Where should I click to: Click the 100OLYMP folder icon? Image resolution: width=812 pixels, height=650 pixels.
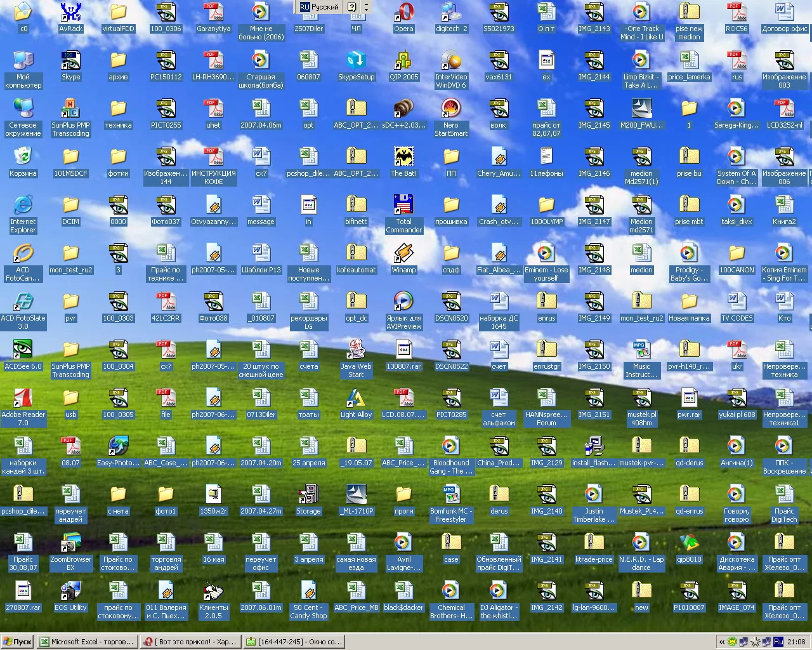(546, 209)
